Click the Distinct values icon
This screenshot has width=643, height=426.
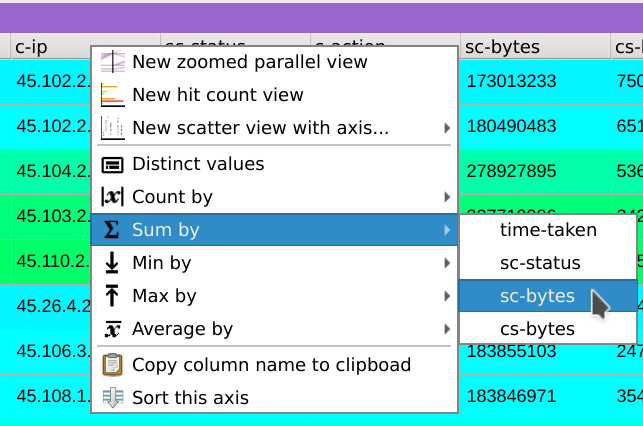click(x=113, y=164)
